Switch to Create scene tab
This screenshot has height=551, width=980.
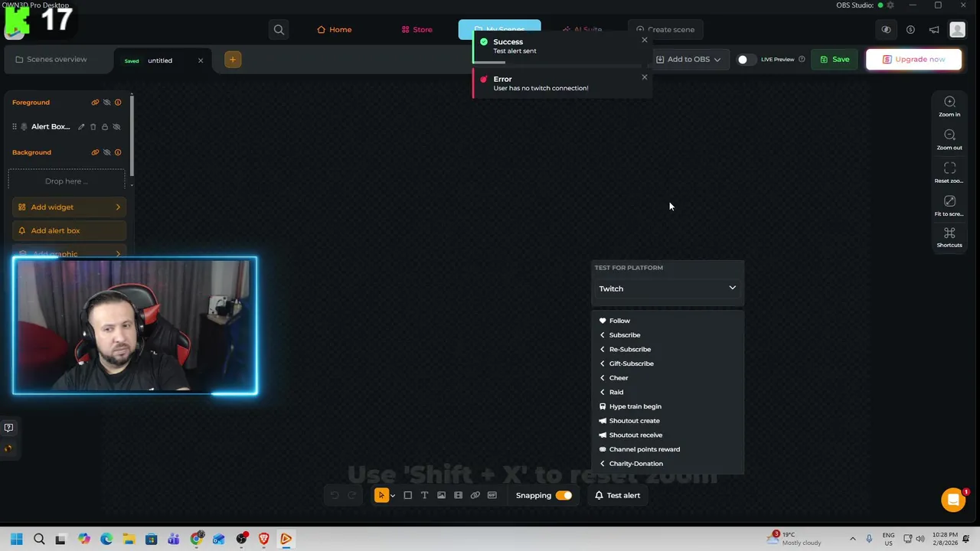(x=665, y=29)
